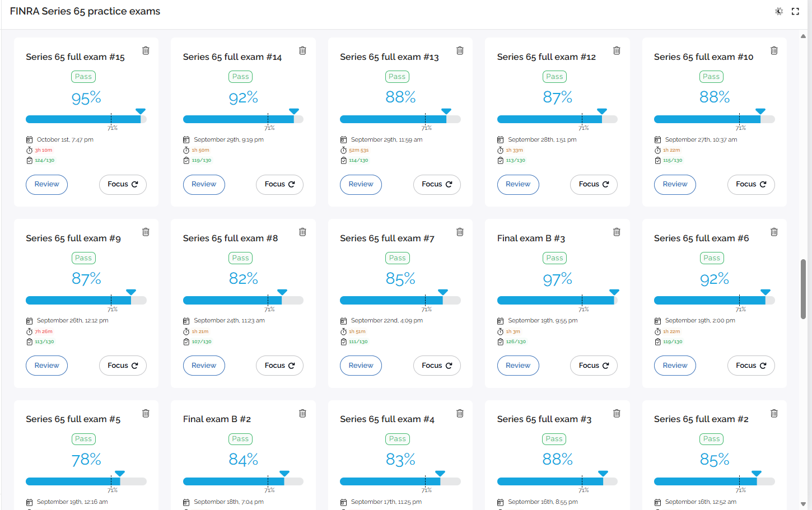812x510 pixels.
Task: Start Focus on exam #10
Action: 751,184
